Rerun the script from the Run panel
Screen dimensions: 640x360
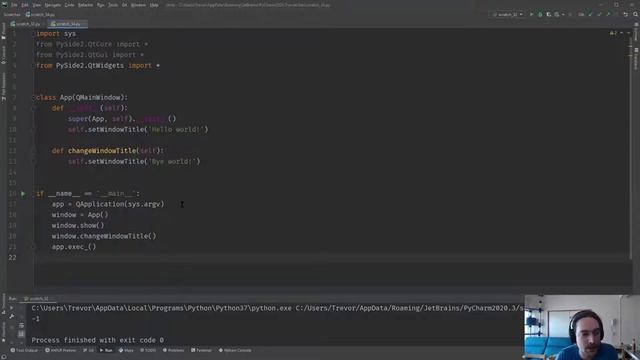pos(12,307)
